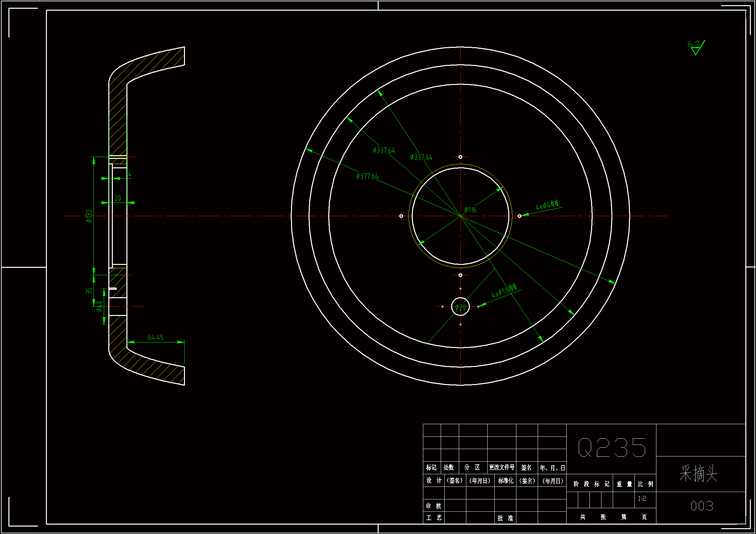Click the 64.45 horizontal dimension
Image resolution: width=756 pixels, height=534 pixels.
pos(156,338)
